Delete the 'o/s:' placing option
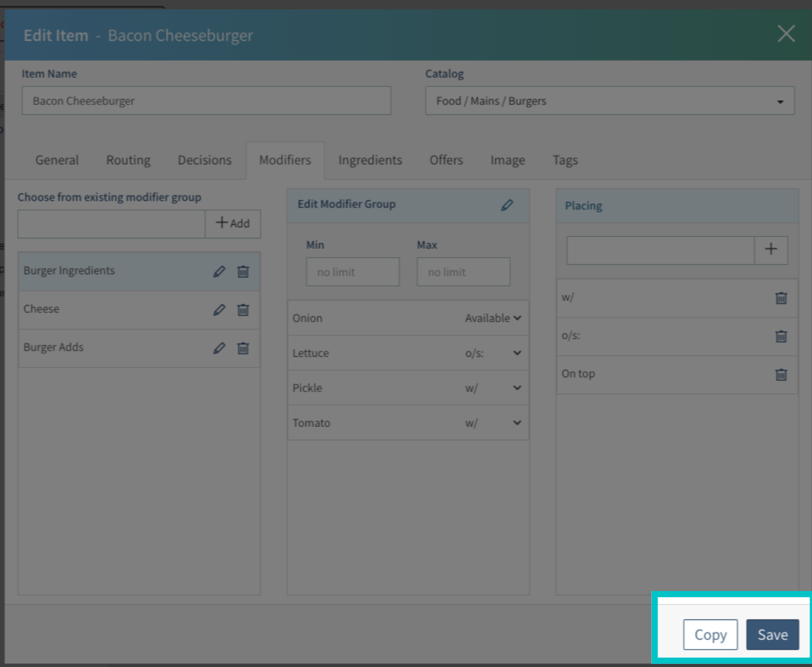This screenshot has height=667, width=812. tap(780, 337)
